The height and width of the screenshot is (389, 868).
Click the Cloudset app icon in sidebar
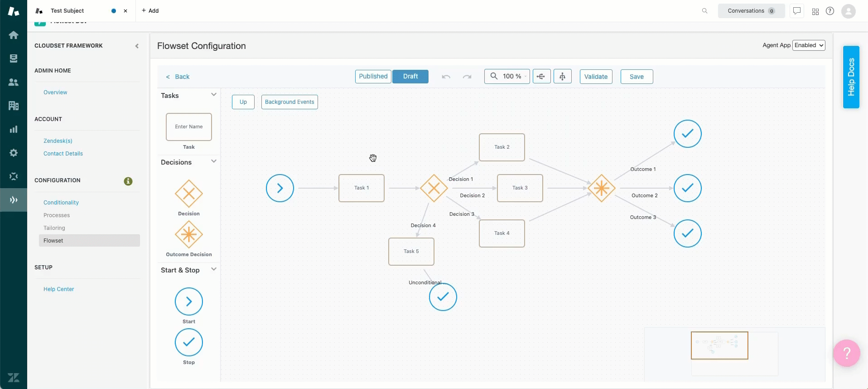[14, 200]
